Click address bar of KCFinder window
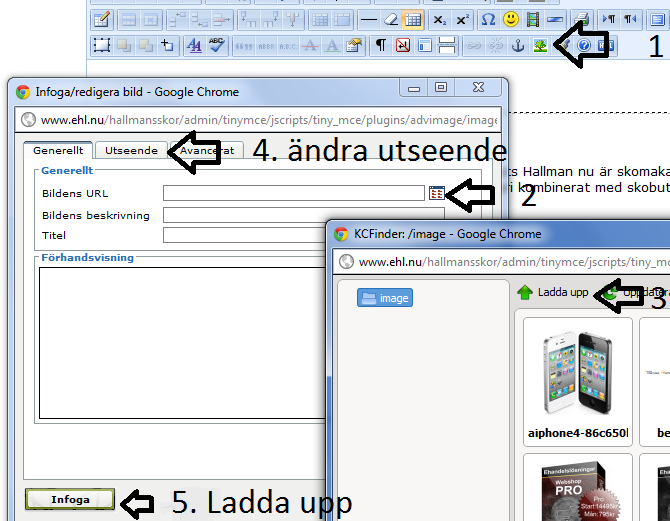 [502, 262]
